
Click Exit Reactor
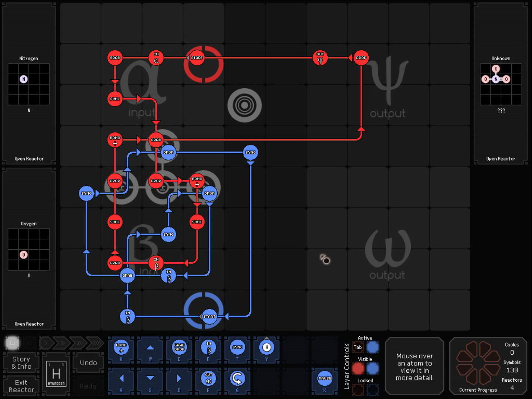coord(21,386)
